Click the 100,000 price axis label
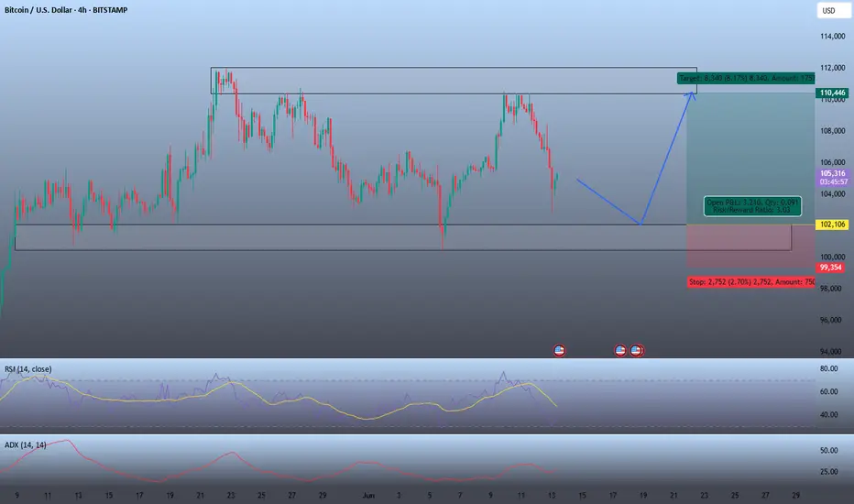This screenshot has height=504, width=854. click(833, 257)
